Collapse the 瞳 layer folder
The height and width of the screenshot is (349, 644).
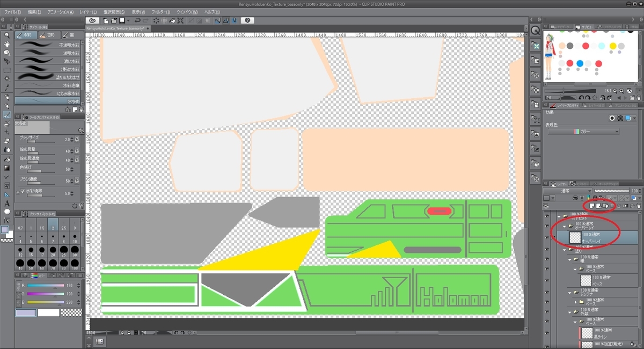[x=569, y=259]
